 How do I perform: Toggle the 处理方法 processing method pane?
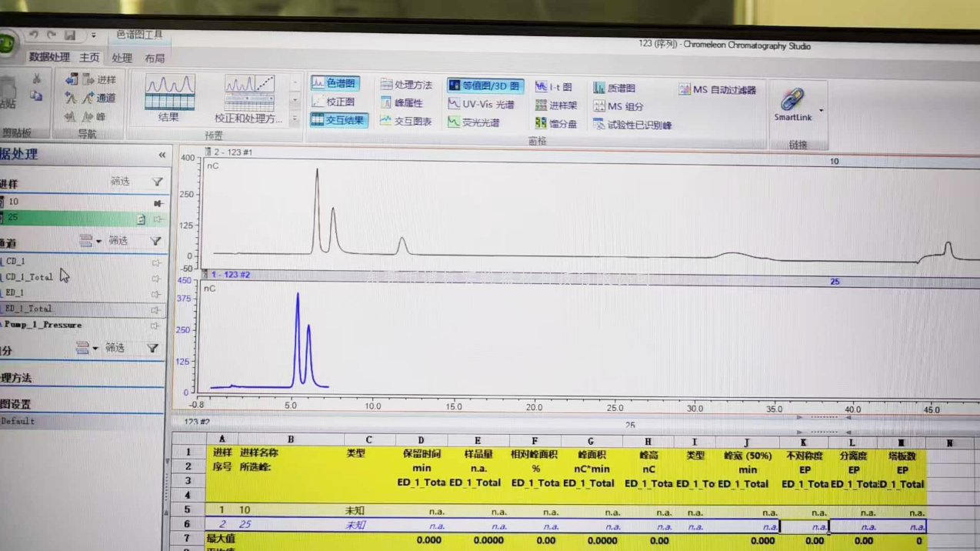(x=406, y=85)
